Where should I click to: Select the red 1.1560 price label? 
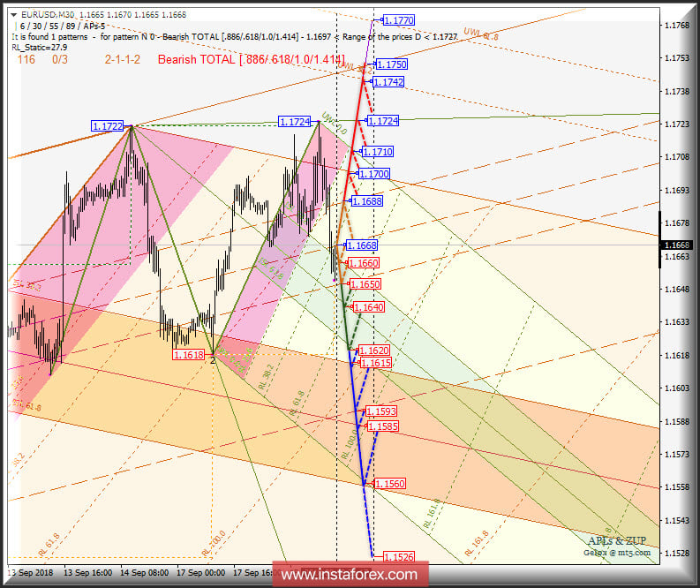tap(389, 484)
